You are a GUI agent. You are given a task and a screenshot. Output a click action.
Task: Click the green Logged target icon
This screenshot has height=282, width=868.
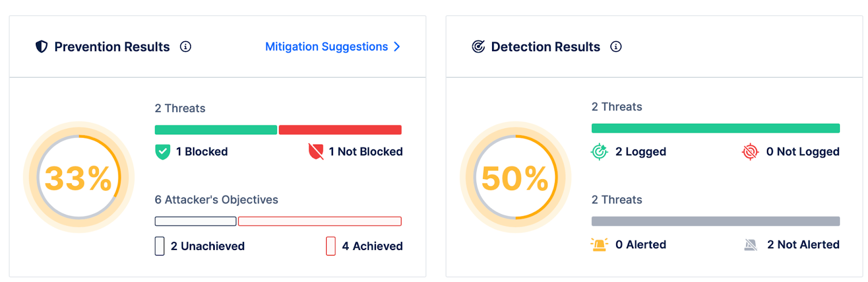599,152
